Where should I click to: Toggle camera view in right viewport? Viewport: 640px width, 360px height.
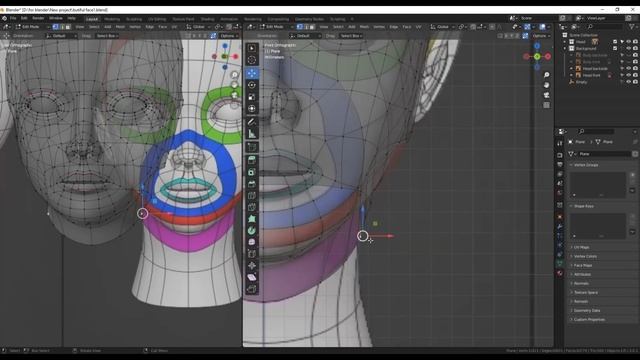(x=547, y=95)
